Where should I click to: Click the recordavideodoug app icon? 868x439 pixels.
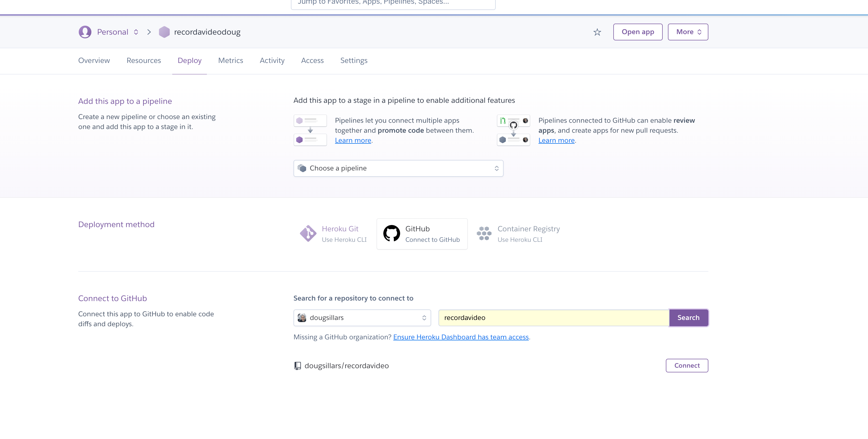164,31
